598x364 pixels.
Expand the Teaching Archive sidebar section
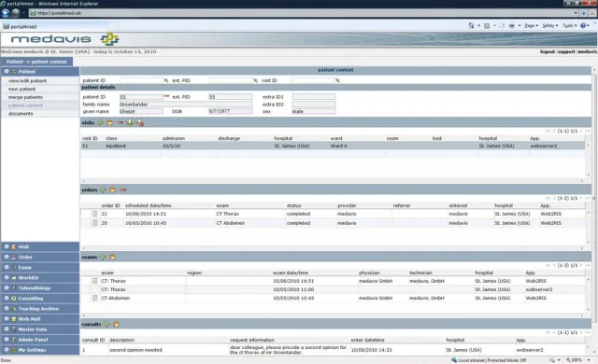[40, 308]
